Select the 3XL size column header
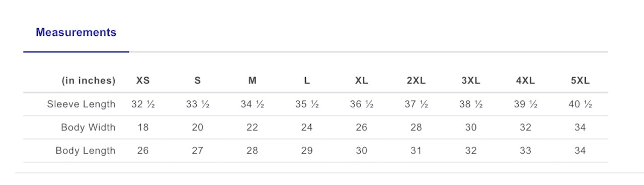644x185 pixels. pos(471,81)
